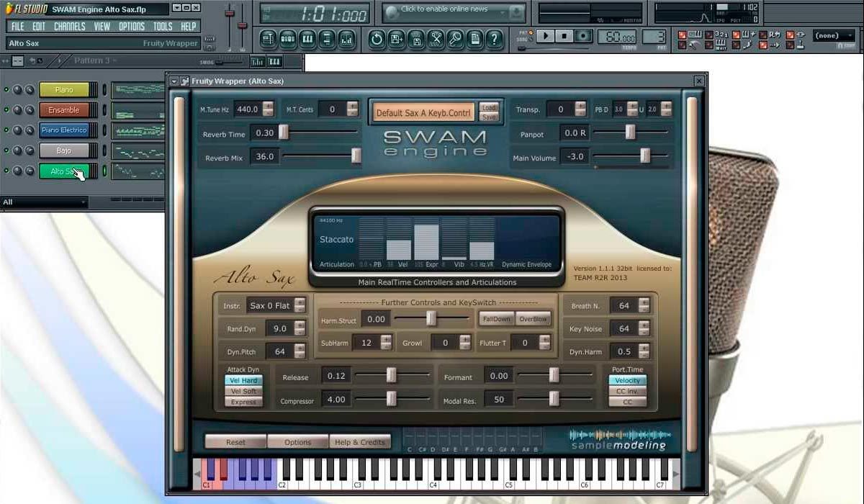Click the Panpot slider handle
864x504 pixels.
630,132
